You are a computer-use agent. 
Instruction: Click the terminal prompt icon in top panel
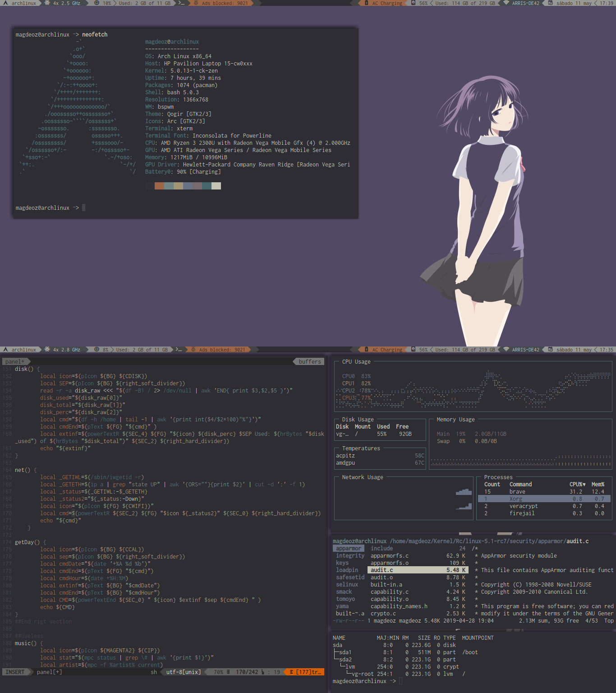pos(181,3)
